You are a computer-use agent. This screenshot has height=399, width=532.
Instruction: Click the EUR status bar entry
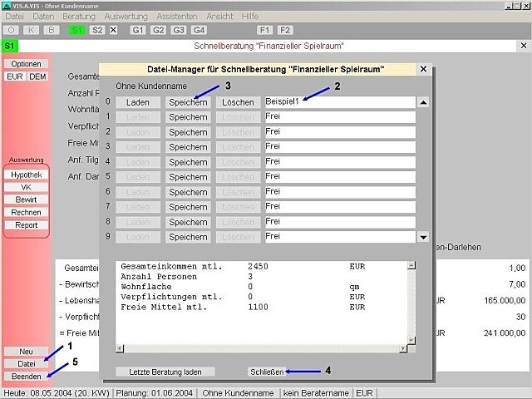click(x=364, y=393)
